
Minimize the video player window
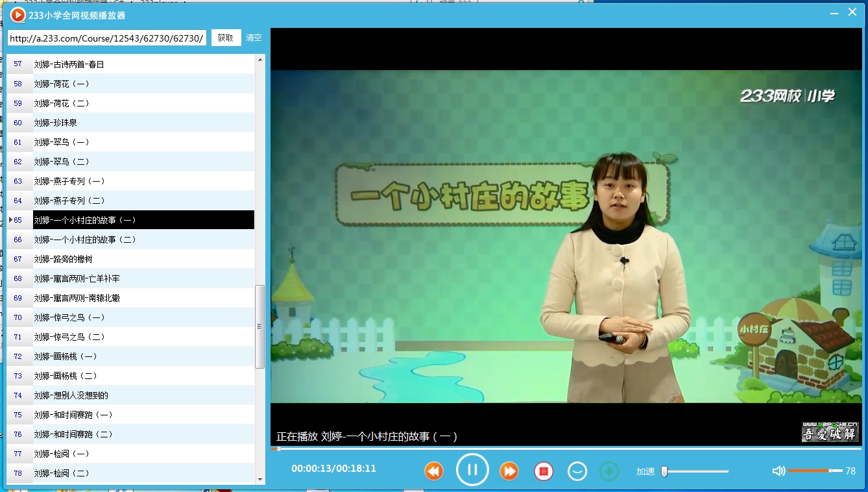(833, 12)
